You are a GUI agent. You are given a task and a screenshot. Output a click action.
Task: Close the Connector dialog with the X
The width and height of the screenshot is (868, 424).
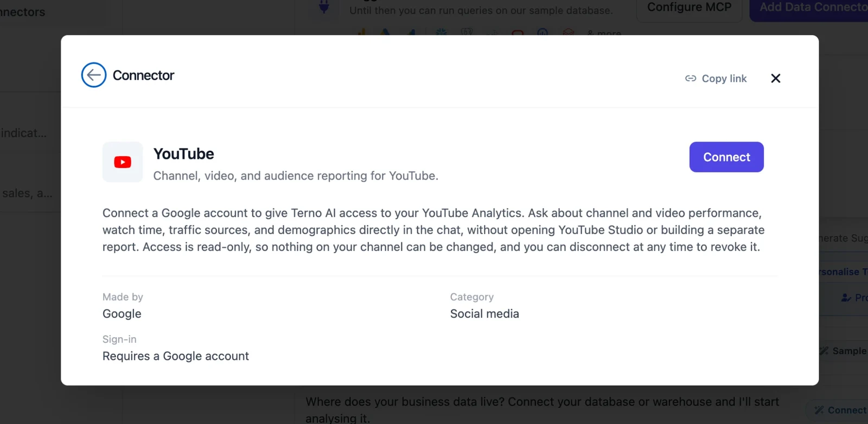click(776, 79)
